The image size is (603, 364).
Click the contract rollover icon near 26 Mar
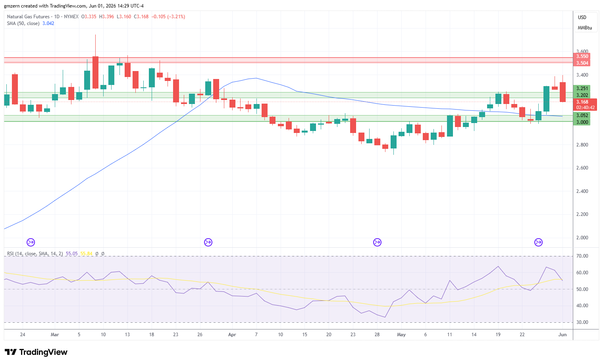click(x=208, y=242)
